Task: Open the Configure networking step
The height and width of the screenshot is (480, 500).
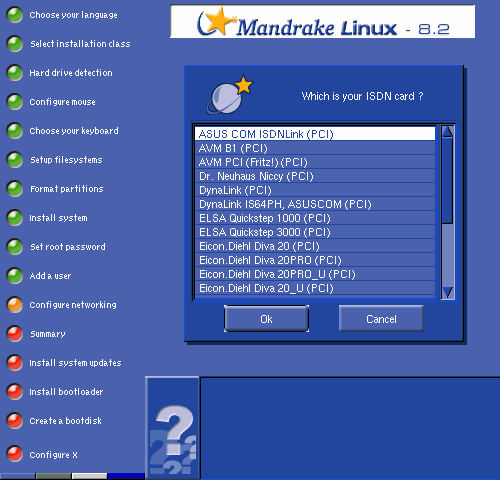Action: pos(73,305)
